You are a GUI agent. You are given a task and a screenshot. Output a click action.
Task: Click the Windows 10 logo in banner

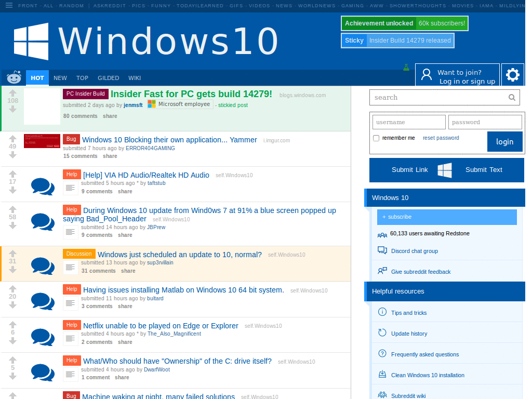(31, 42)
